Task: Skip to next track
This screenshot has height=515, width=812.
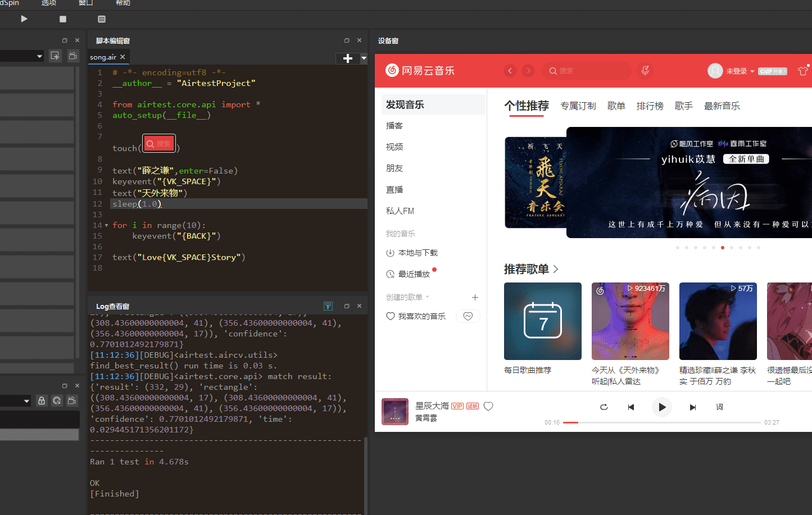Action: click(693, 407)
